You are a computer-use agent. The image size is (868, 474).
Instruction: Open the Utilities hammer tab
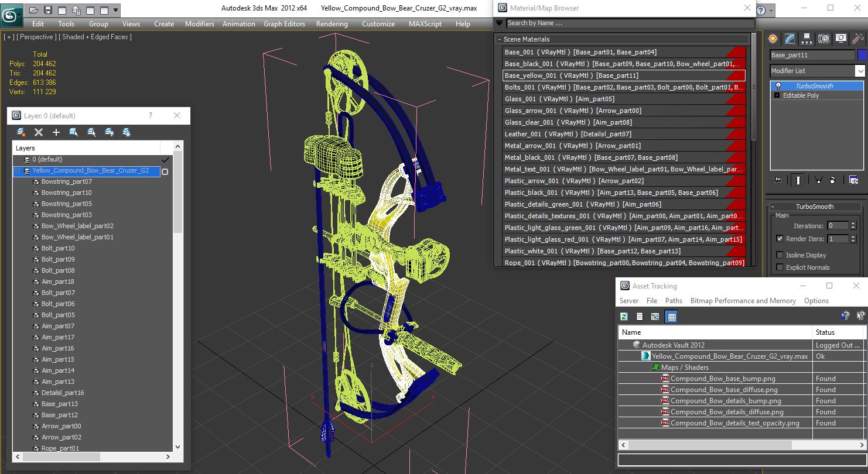tap(858, 39)
